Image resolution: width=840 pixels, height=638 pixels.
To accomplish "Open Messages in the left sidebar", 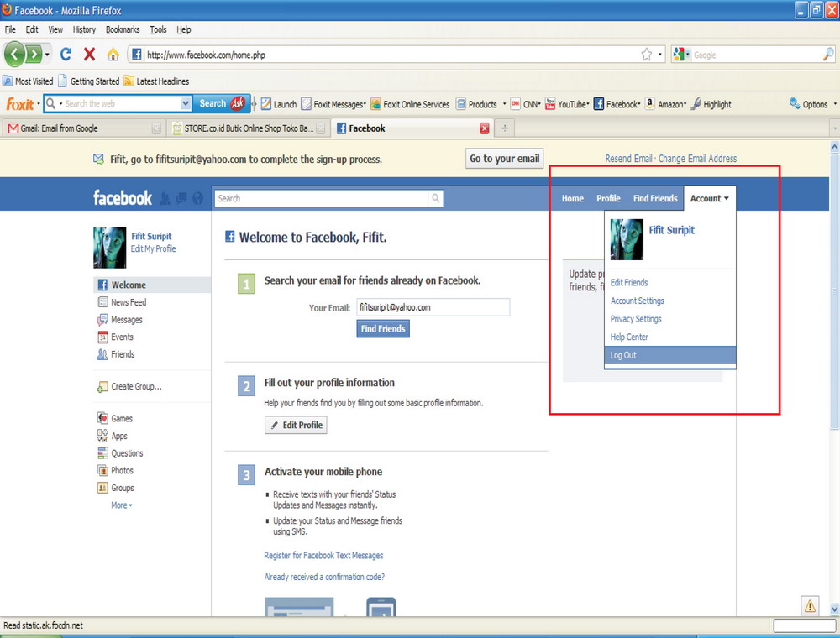I will 120,320.
